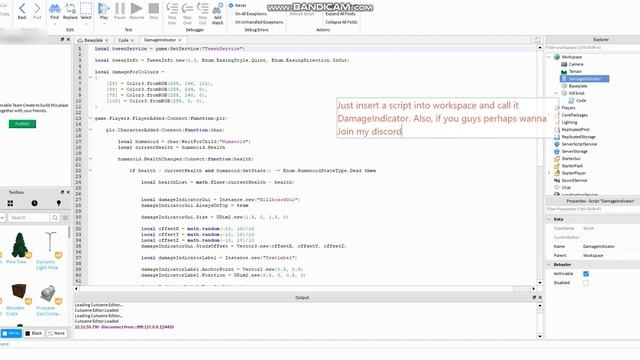
Task: Select StarterGui in Explorer
Action: [x=567, y=158]
